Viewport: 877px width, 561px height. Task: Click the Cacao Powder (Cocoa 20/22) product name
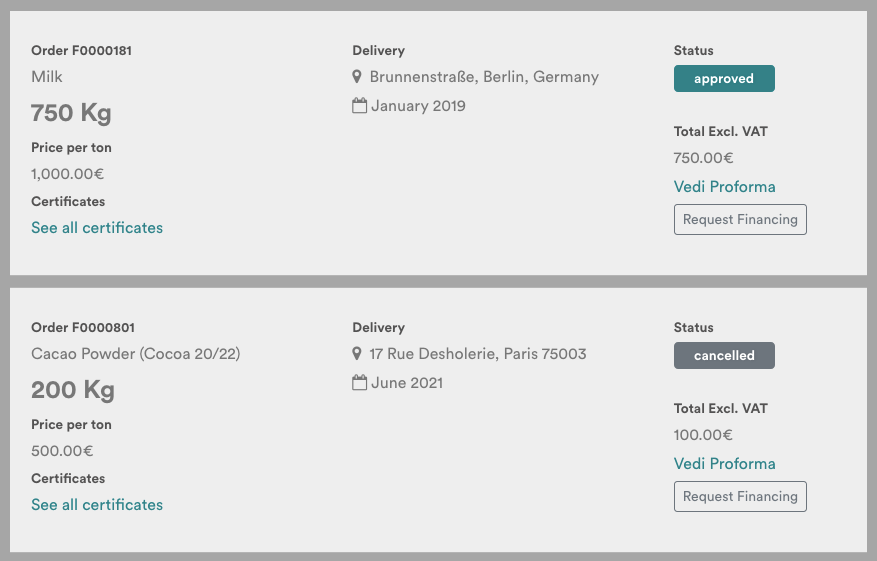[x=135, y=353]
